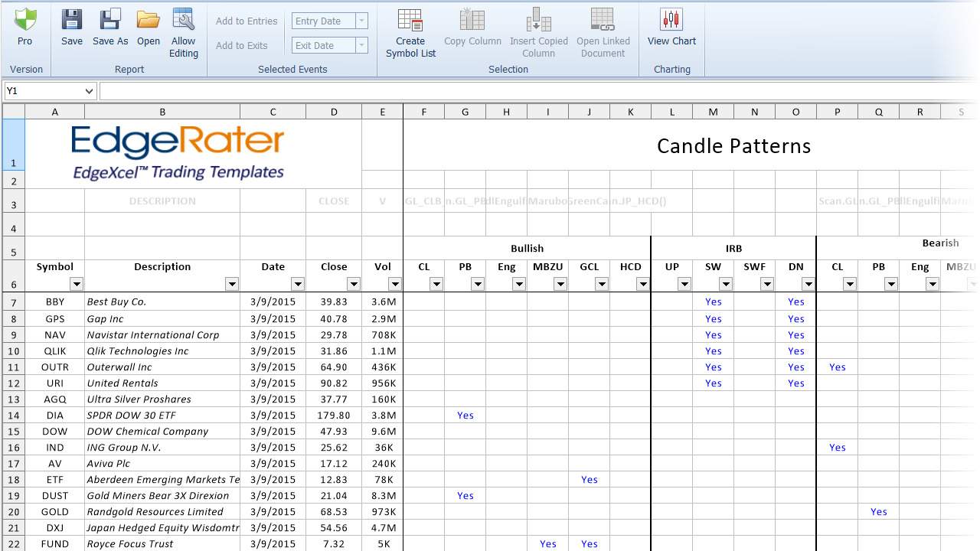Click the Add to Exits button
The image size is (980, 551).
[x=242, y=46]
